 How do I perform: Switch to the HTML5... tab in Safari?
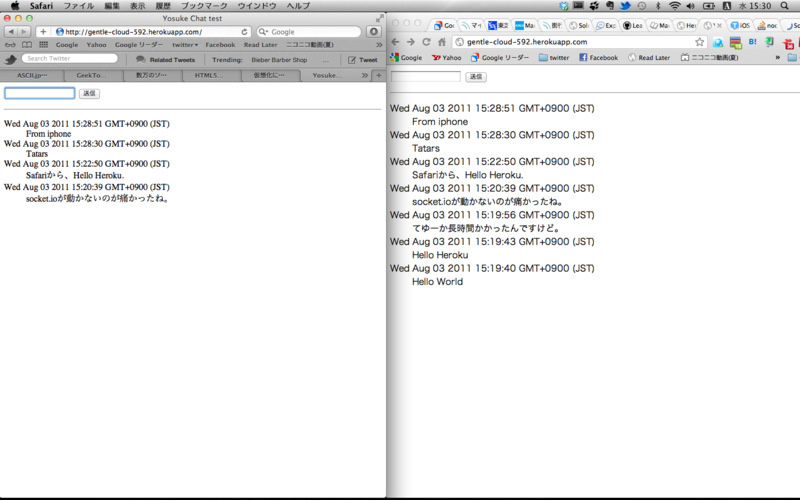(209, 76)
